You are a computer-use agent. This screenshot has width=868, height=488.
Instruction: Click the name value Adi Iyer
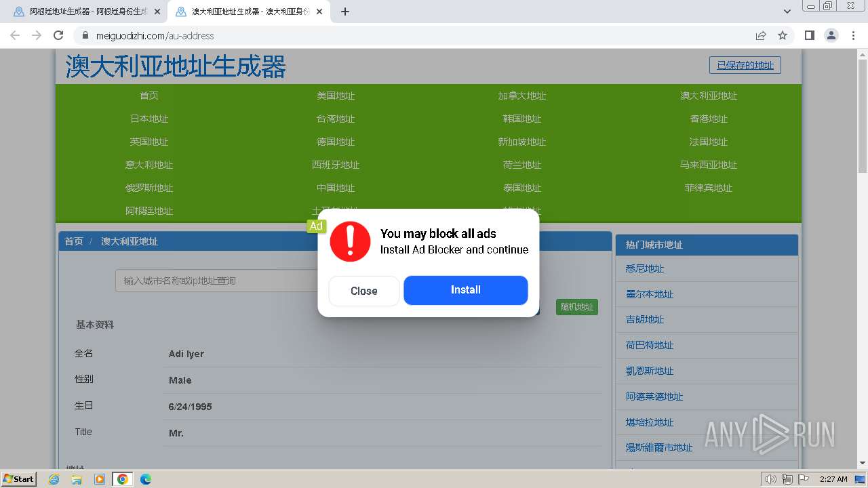coord(186,354)
